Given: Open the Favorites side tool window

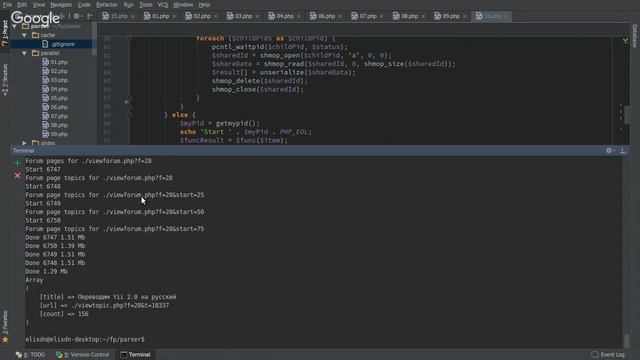Looking at the screenshot, I should click(x=5, y=327).
